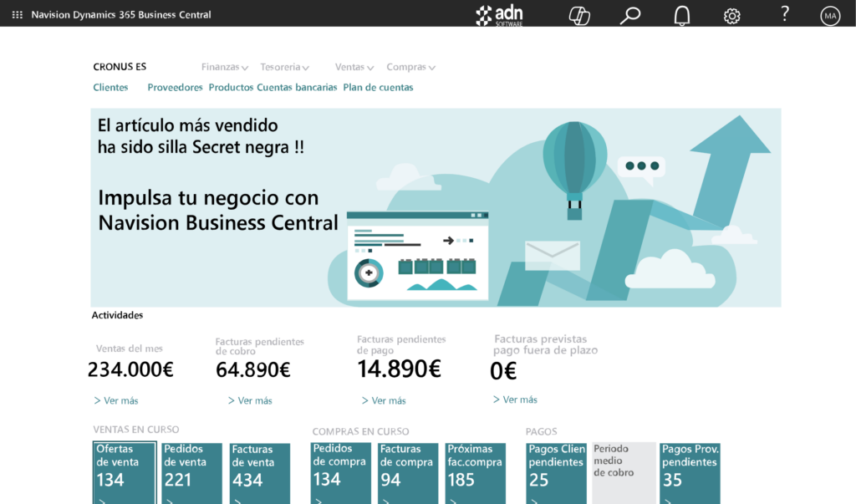Click the 0€ value

pos(502,371)
